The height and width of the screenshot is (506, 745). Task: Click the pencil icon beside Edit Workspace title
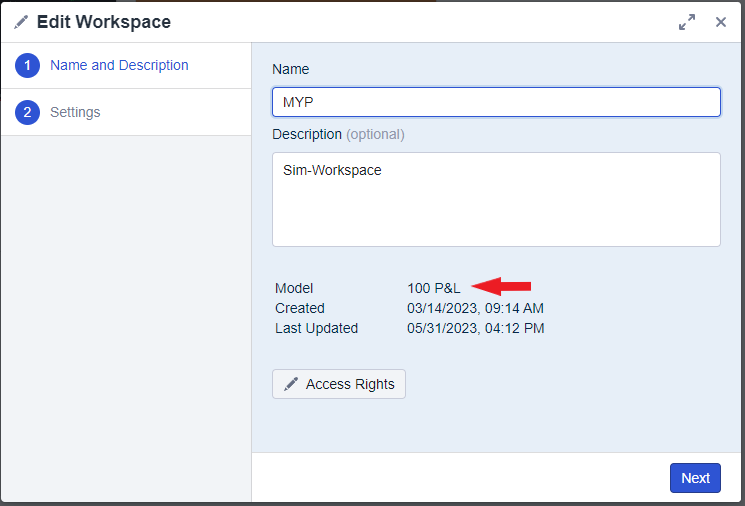click(21, 22)
